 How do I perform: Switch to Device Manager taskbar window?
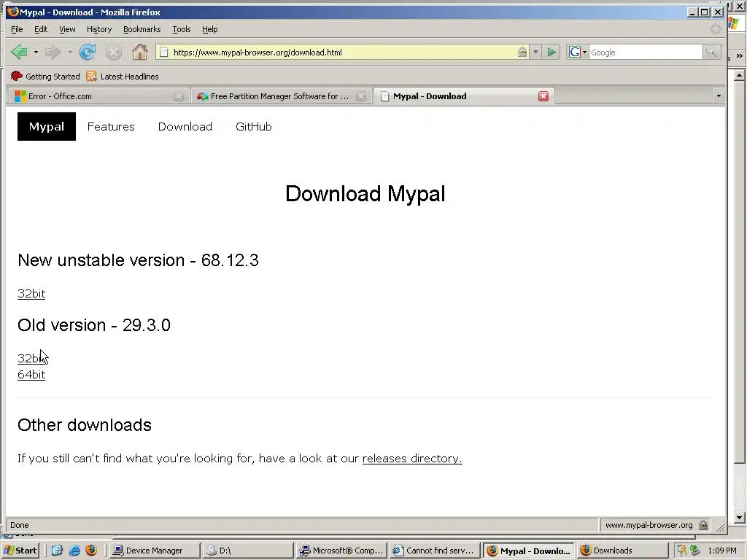tap(155, 551)
